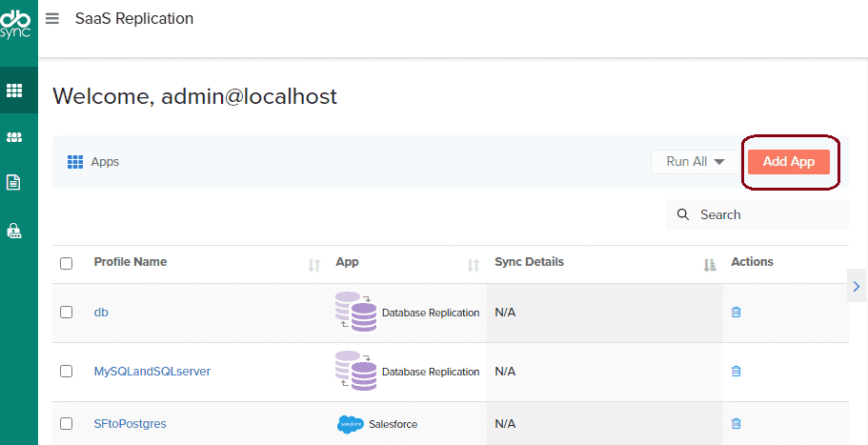Delete the SFtoPostgres profile via trash icon
The width and height of the screenshot is (868, 445).
click(x=736, y=424)
